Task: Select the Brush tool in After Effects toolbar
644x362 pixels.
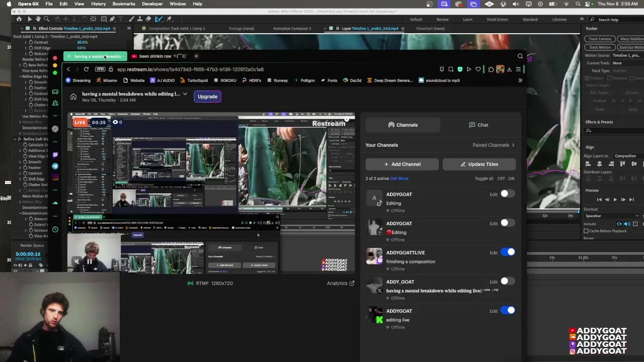Action: tap(131, 19)
